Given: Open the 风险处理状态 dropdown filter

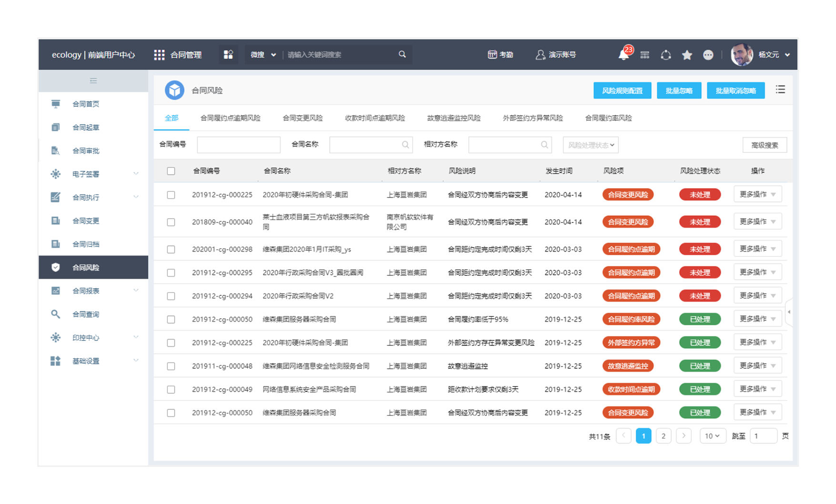Looking at the screenshot, I should (x=591, y=145).
